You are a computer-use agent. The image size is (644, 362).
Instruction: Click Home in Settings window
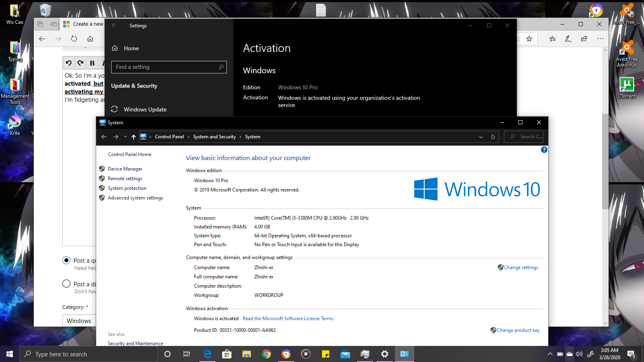[x=131, y=48]
